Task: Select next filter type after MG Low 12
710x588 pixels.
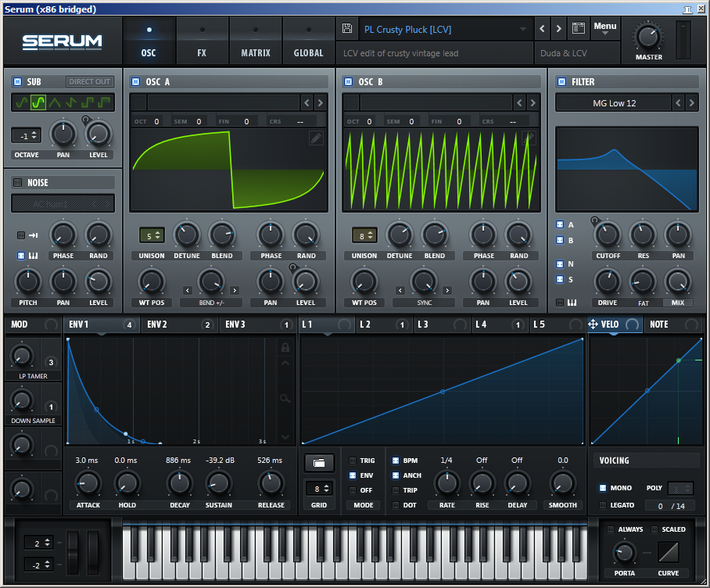Action: (x=691, y=103)
